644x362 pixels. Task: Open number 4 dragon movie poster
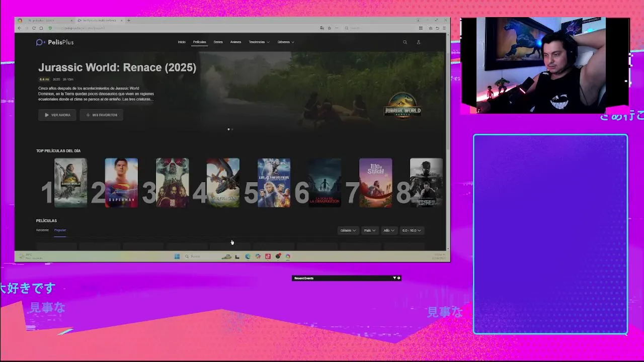[223, 183]
